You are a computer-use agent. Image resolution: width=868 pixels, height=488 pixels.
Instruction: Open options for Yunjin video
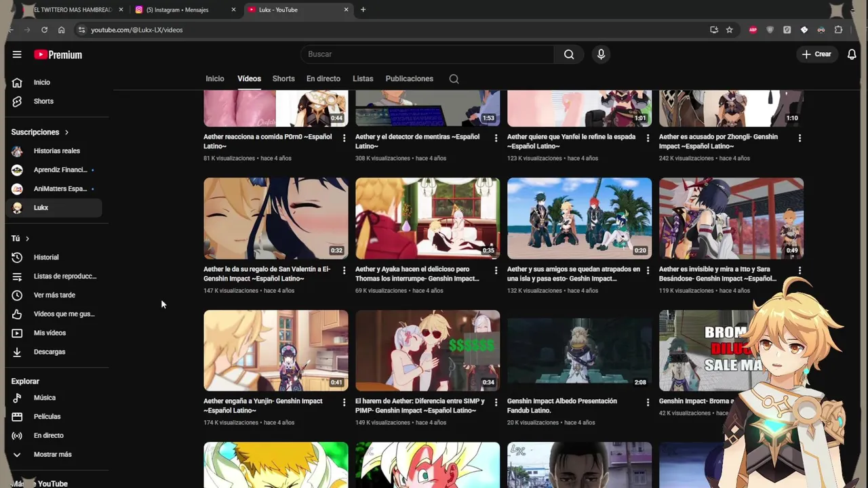pos(344,403)
